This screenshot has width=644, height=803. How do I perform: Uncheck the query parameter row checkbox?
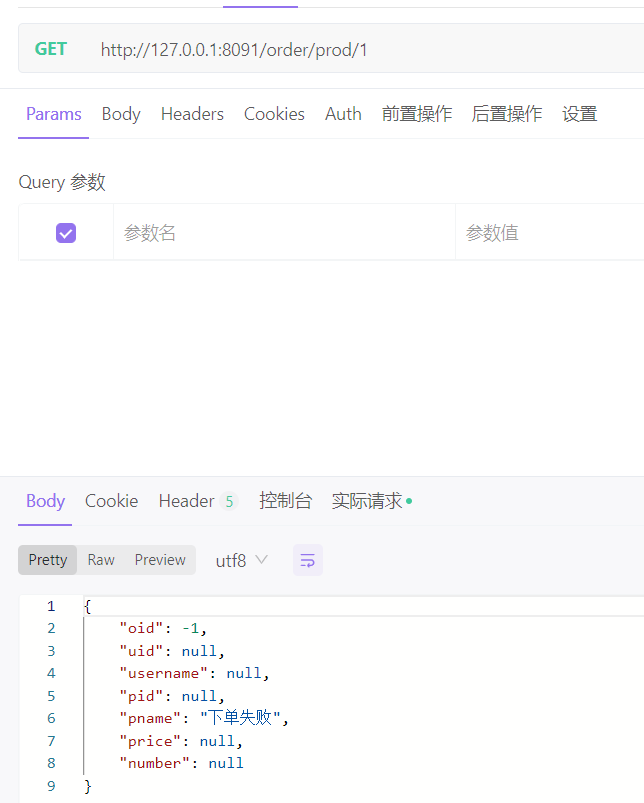(x=66, y=233)
